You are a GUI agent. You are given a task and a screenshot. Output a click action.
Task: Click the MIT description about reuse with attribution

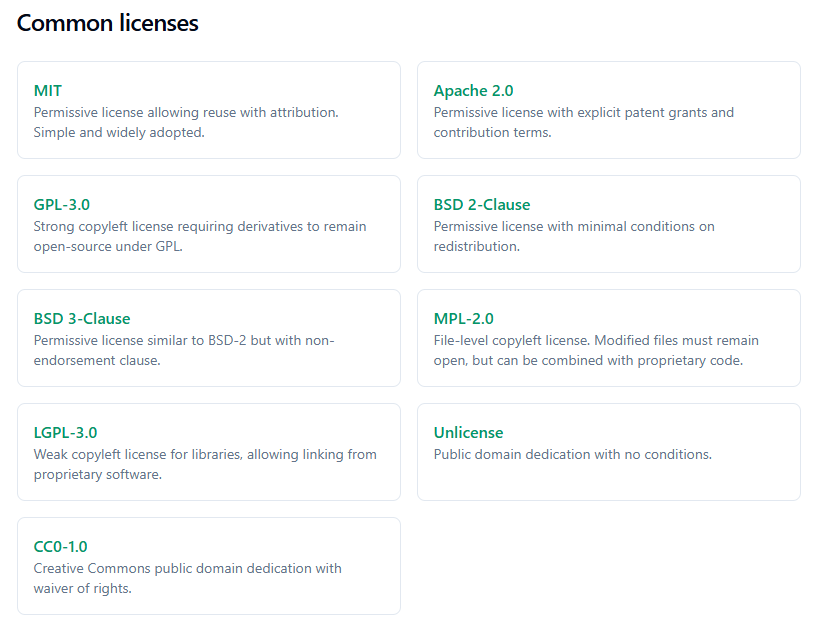[186, 122]
